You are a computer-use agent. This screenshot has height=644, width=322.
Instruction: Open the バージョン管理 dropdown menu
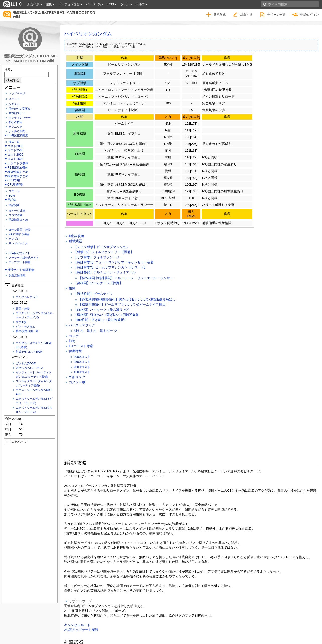pos(70,4)
